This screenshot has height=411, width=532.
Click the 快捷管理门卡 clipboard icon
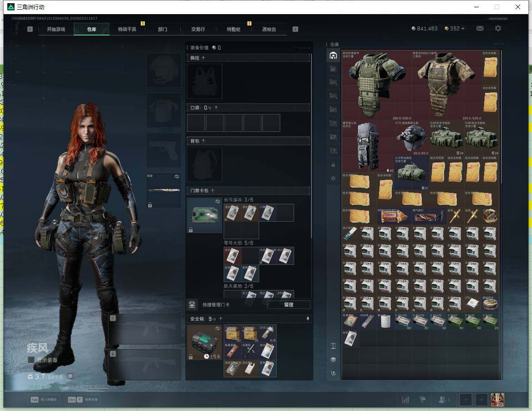coord(192,304)
